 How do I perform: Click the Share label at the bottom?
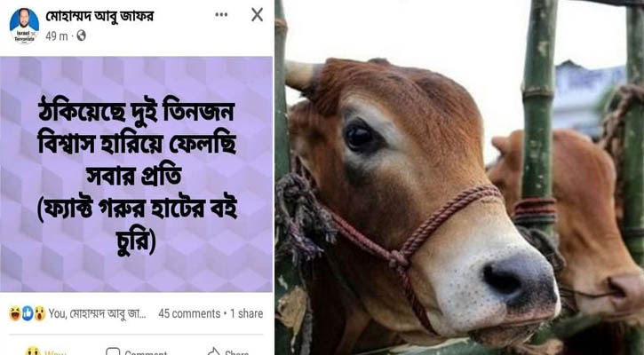(237, 352)
